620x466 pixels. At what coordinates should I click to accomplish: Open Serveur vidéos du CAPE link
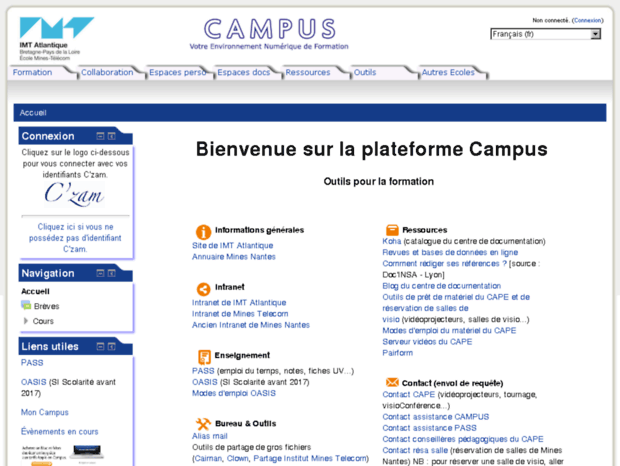pyautogui.click(x=427, y=341)
